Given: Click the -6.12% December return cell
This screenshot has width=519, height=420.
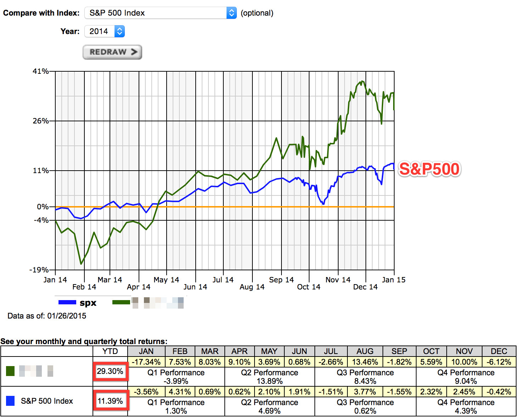Looking at the screenshot, I should click(x=499, y=362).
